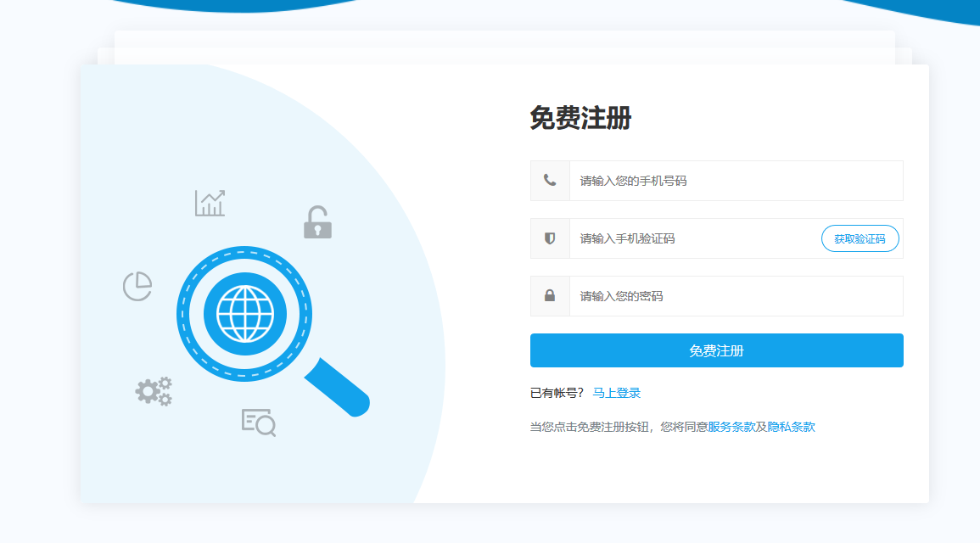
Task: Focus the 请输入您的手机号码 phone number field
Action: [735, 181]
